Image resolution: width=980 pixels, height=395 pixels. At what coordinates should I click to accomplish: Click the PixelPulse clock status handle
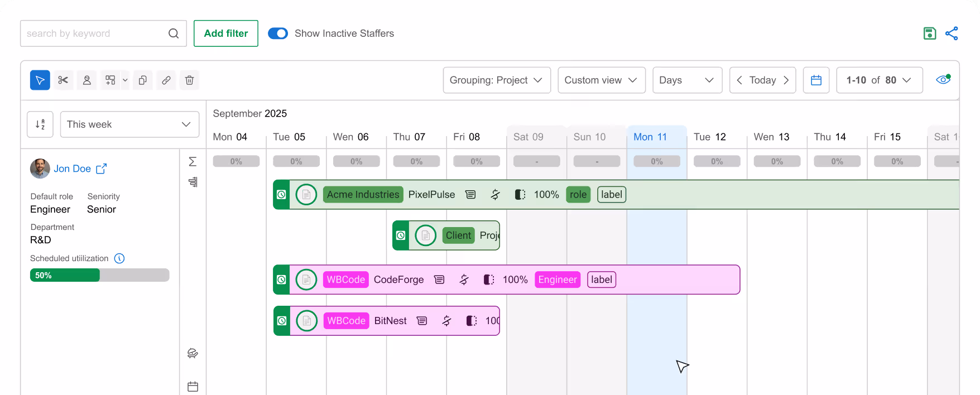[282, 195]
